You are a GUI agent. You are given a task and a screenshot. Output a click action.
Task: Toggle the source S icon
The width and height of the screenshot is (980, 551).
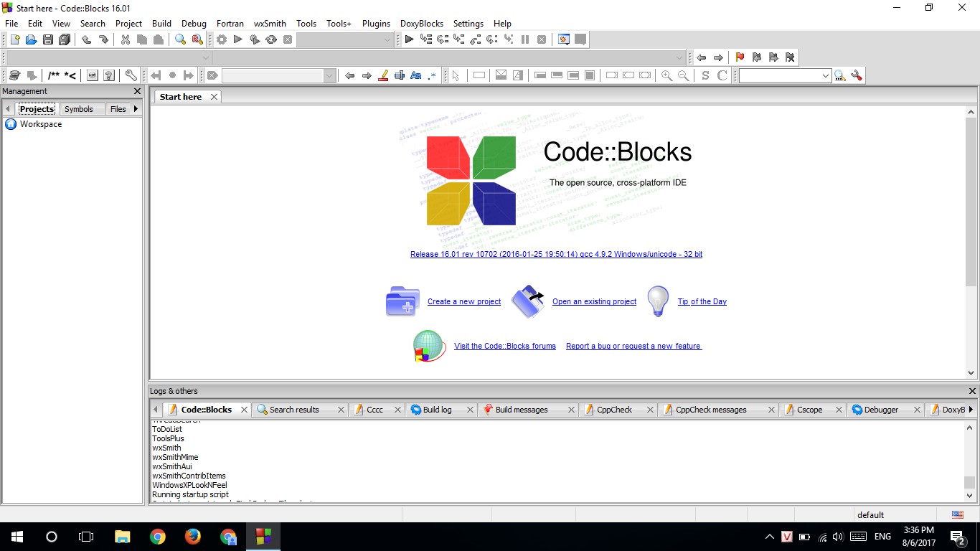coord(706,75)
